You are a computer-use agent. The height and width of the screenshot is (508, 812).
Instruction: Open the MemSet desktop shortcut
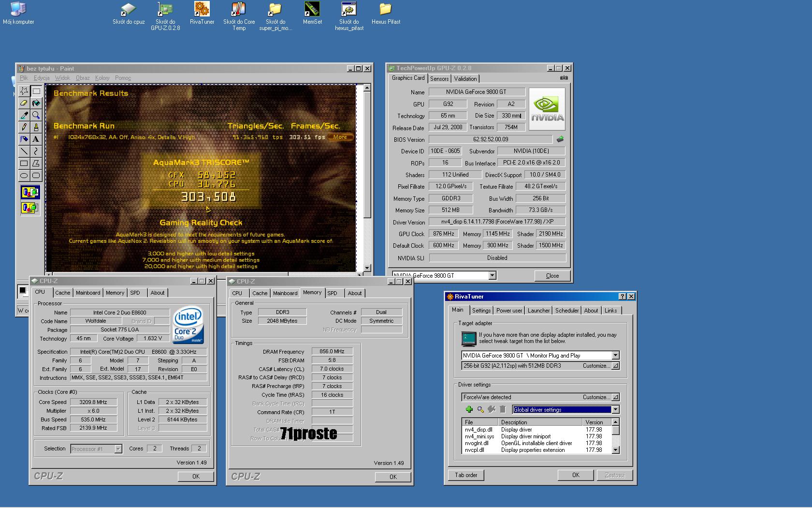click(x=312, y=13)
